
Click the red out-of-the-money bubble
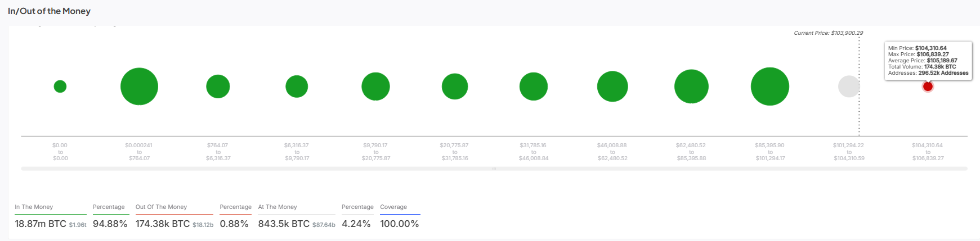click(928, 87)
